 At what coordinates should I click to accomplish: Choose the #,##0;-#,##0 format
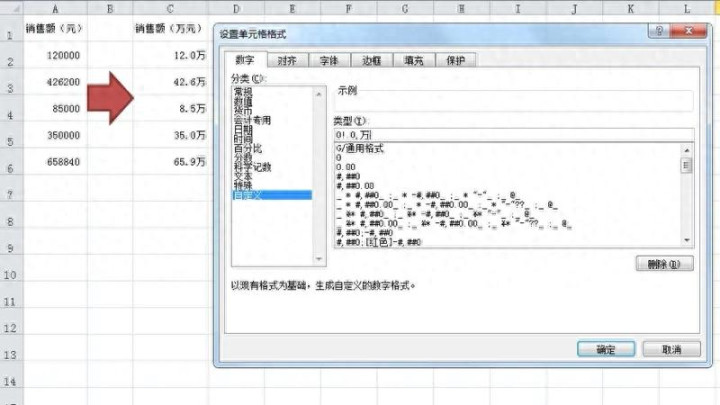pos(508,233)
